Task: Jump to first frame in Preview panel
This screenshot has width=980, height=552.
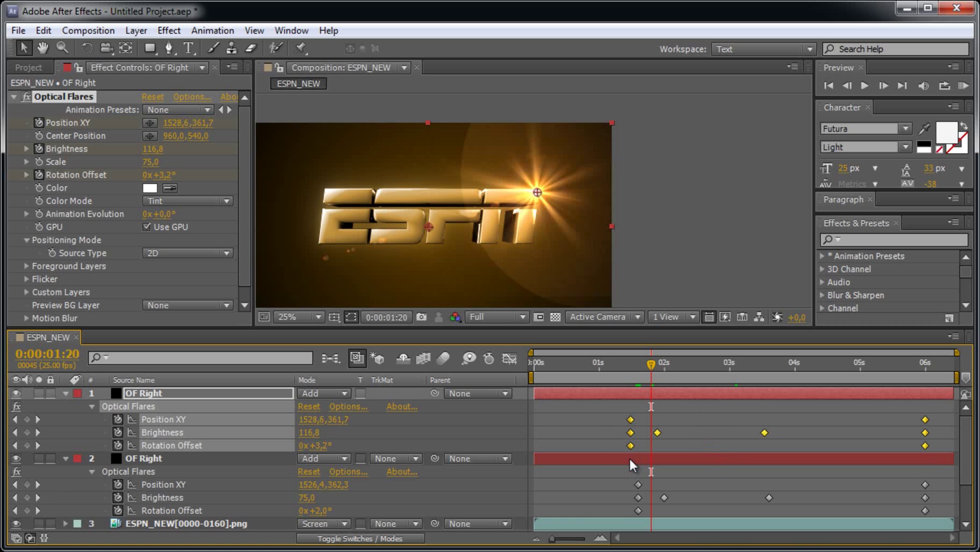Action: pos(828,85)
